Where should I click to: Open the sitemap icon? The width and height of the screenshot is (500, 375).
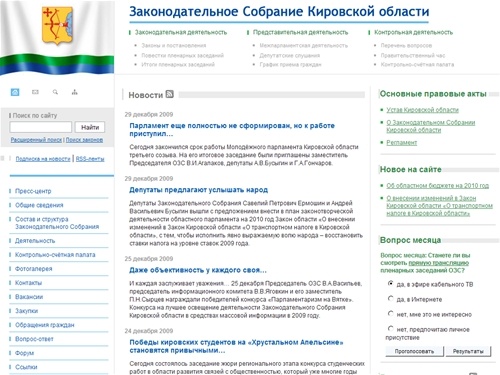point(75,92)
